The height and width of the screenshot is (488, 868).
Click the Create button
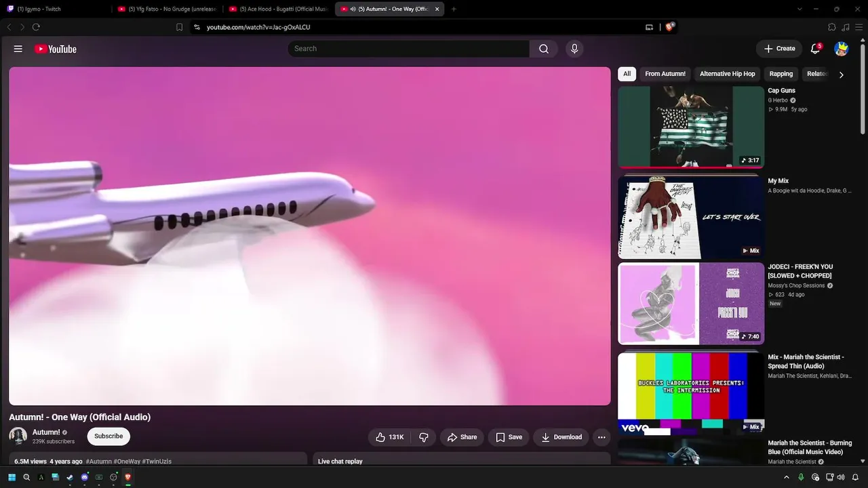click(779, 49)
